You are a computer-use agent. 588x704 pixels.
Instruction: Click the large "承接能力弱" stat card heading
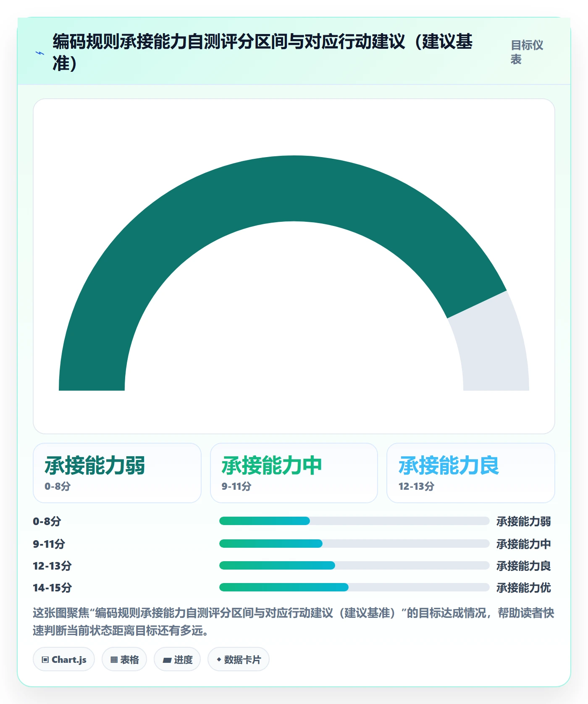[x=95, y=465]
